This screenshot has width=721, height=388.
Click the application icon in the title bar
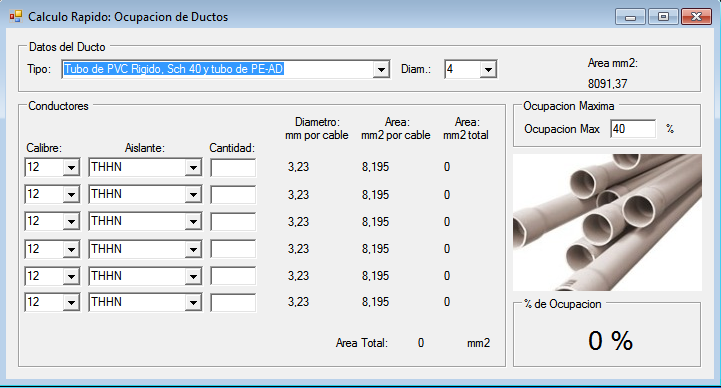coord(16,16)
